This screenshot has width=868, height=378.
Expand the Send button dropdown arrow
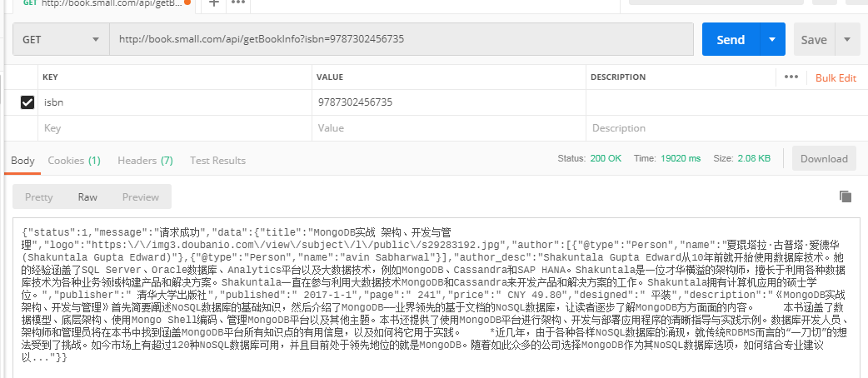[x=773, y=39]
